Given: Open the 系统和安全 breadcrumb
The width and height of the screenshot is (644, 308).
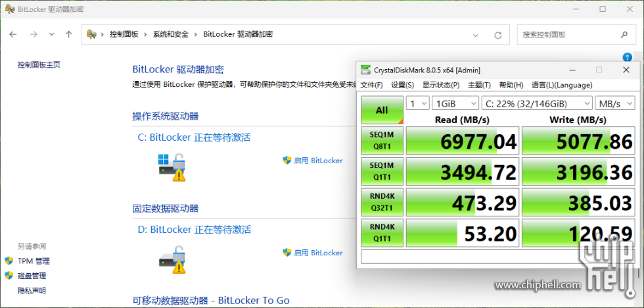Looking at the screenshot, I should click(171, 34).
